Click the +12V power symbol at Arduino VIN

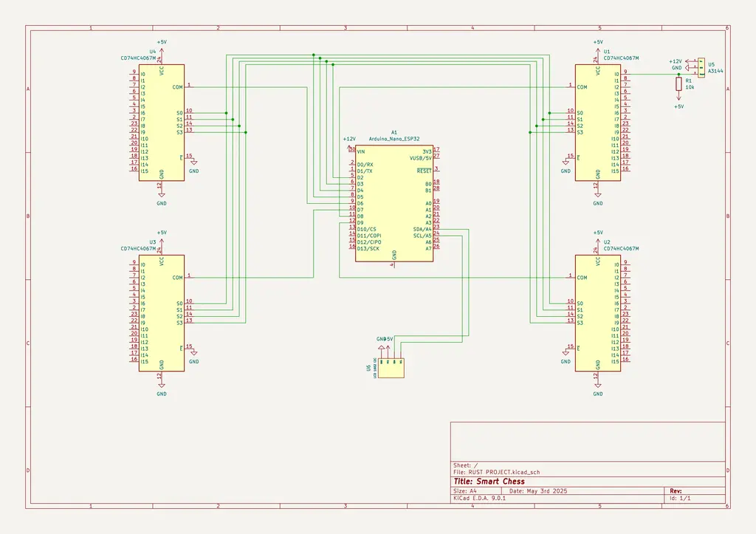pos(349,143)
